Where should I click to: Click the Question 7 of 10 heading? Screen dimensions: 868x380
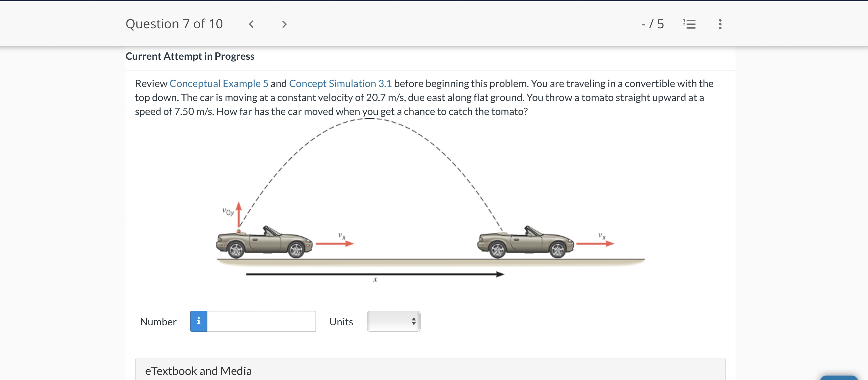(174, 24)
